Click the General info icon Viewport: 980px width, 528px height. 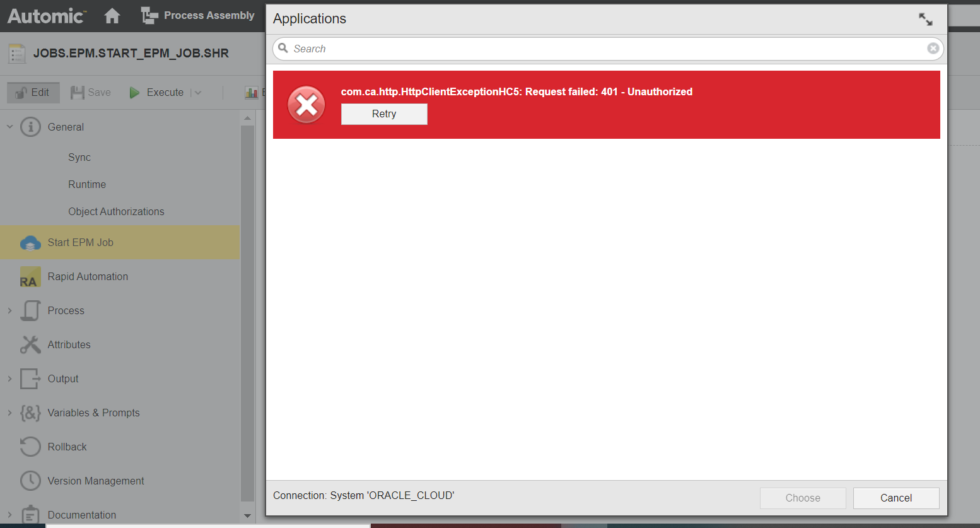30,126
